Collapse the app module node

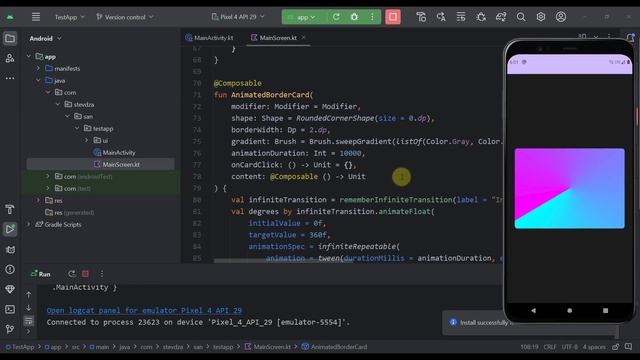point(29,56)
